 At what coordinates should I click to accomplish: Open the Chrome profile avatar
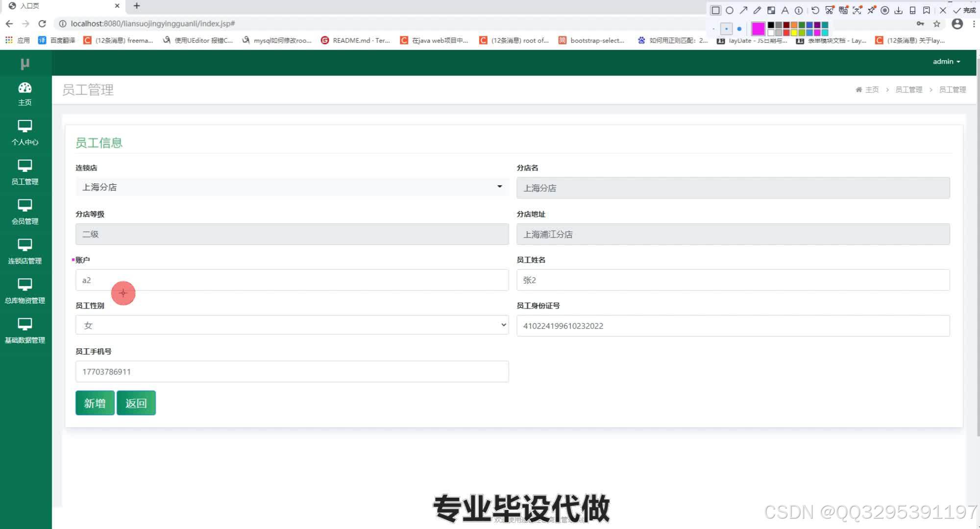coord(957,24)
